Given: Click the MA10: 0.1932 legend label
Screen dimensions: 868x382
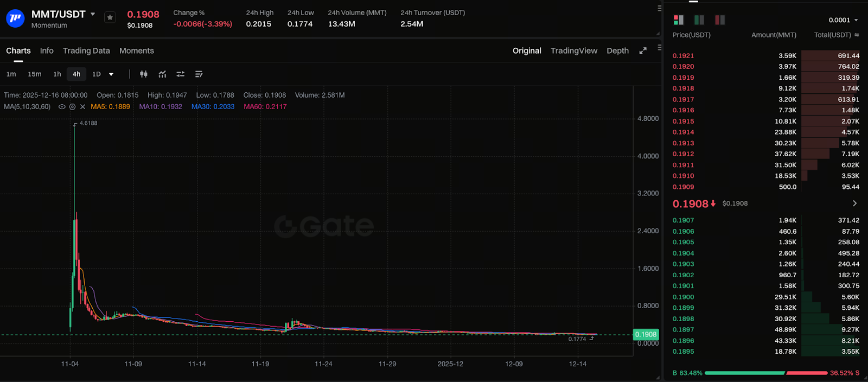Looking at the screenshot, I should (161, 107).
